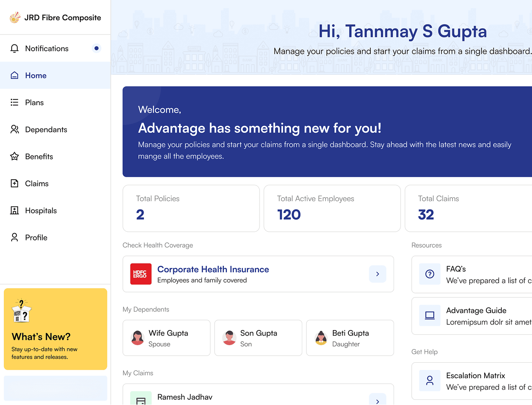Select the Plans list icon in sidebar
Image resolution: width=532 pixels, height=405 pixels.
(14, 102)
